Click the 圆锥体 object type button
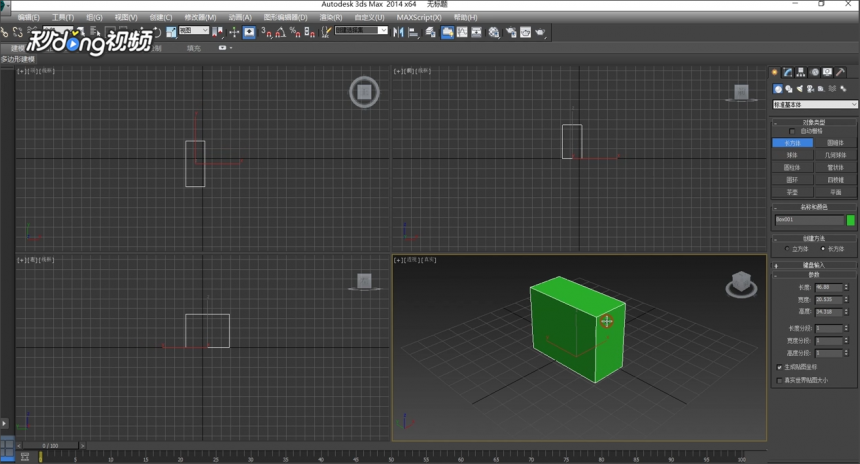This screenshot has width=860, height=464. pos(835,143)
